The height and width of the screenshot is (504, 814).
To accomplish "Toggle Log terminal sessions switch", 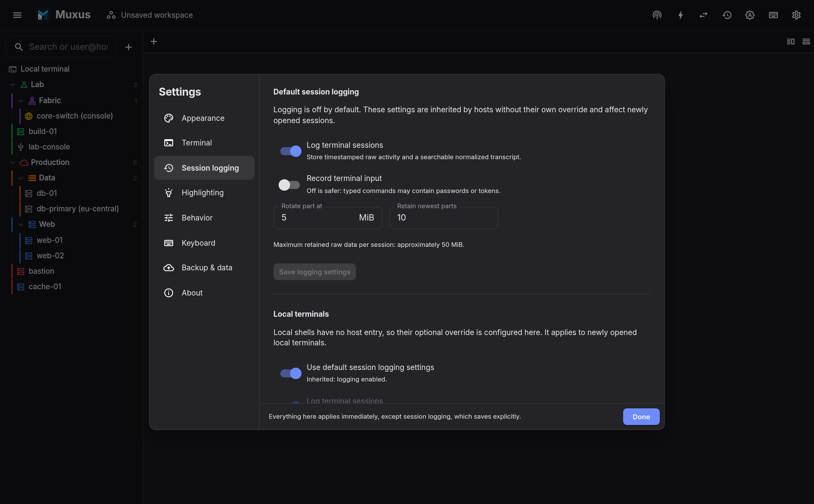I will click(290, 151).
